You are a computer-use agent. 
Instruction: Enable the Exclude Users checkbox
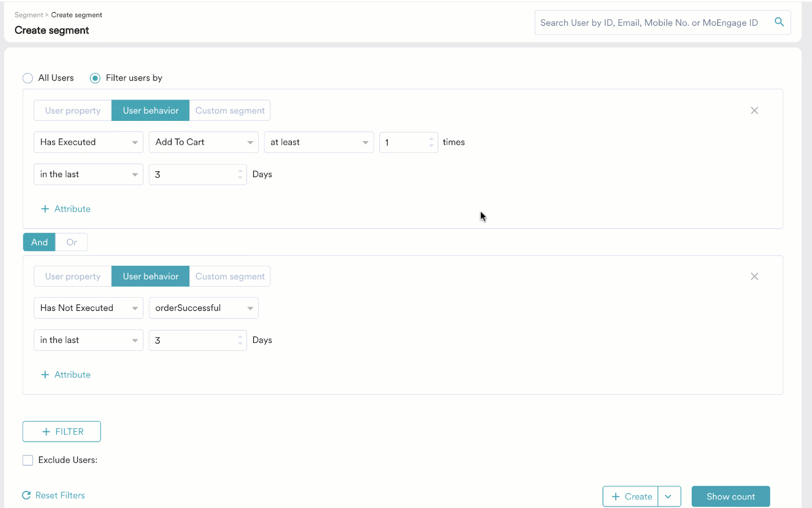click(27, 460)
